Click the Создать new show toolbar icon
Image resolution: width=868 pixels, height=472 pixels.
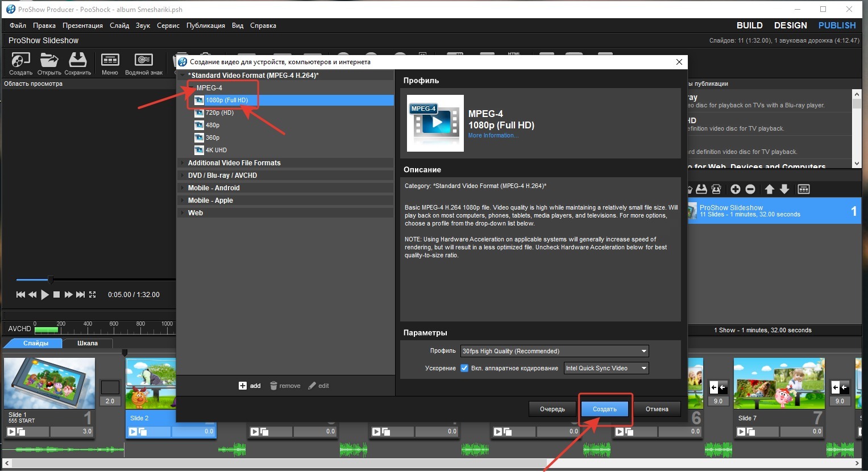point(20,64)
